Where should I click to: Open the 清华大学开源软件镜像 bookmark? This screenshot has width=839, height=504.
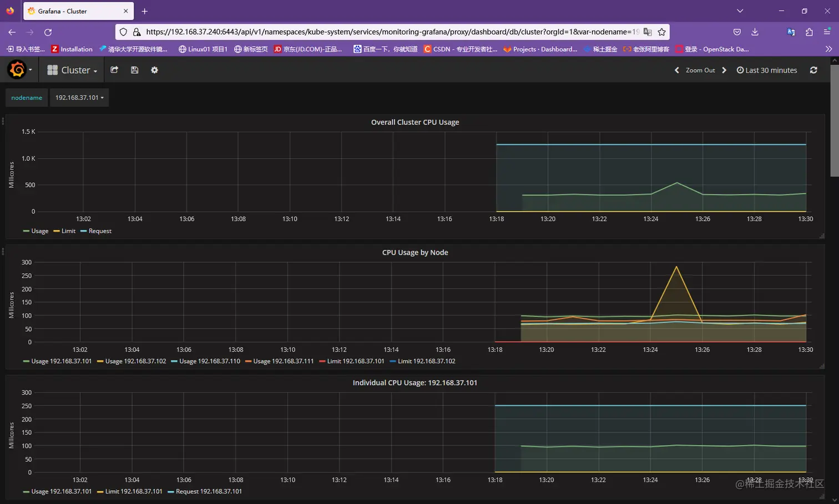pos(133,49)
